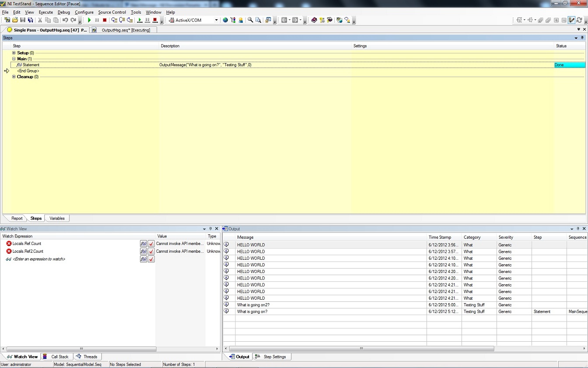
Task: Click the Find in Files icon
Action: [258, 20]
